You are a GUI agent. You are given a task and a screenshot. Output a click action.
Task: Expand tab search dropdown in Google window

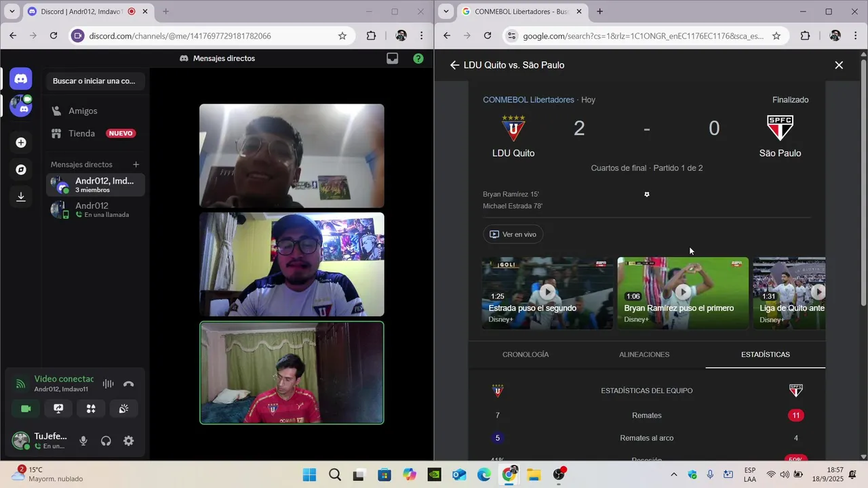[446, 12]
